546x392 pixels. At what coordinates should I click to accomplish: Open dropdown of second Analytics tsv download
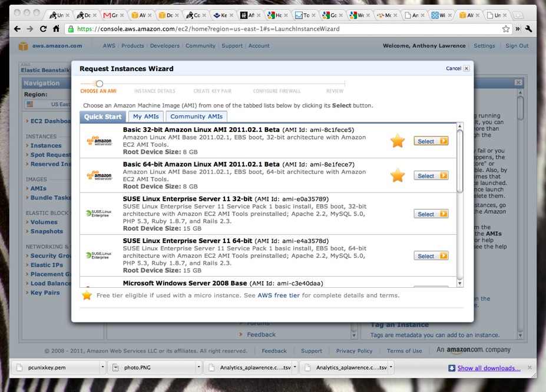(391, 367)
